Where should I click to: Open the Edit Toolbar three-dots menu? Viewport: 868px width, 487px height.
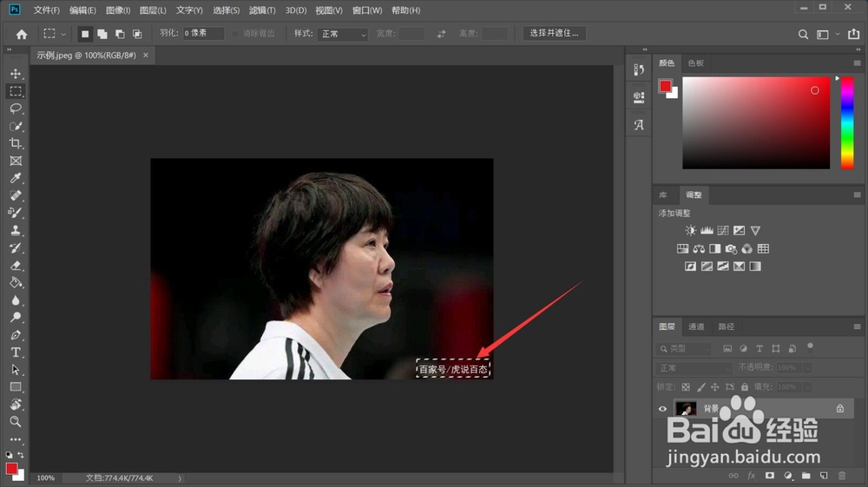coord(16,439)
